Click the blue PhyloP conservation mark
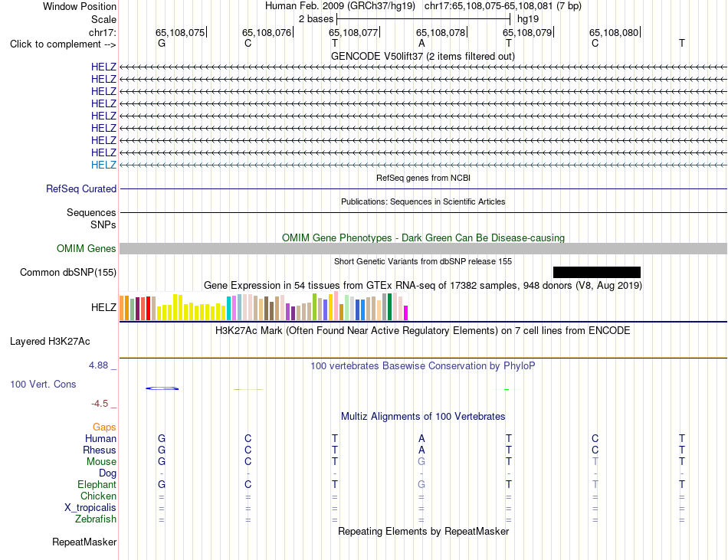 point(162,388)
